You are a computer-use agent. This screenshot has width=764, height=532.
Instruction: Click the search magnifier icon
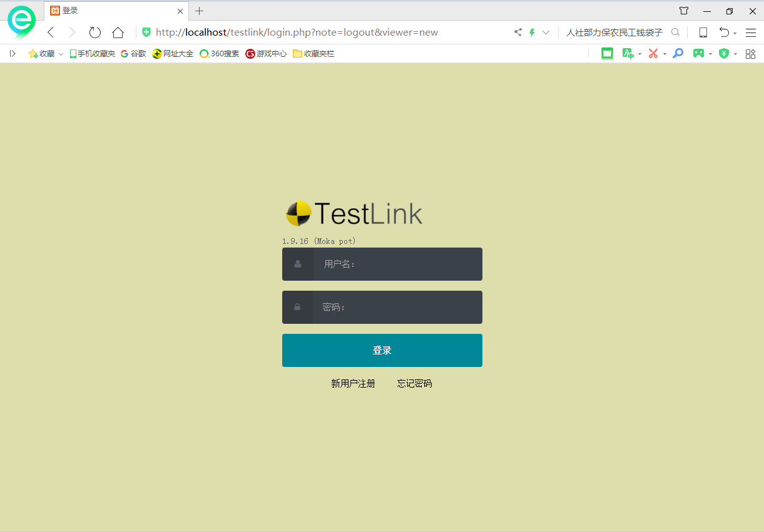pos(675,33)
